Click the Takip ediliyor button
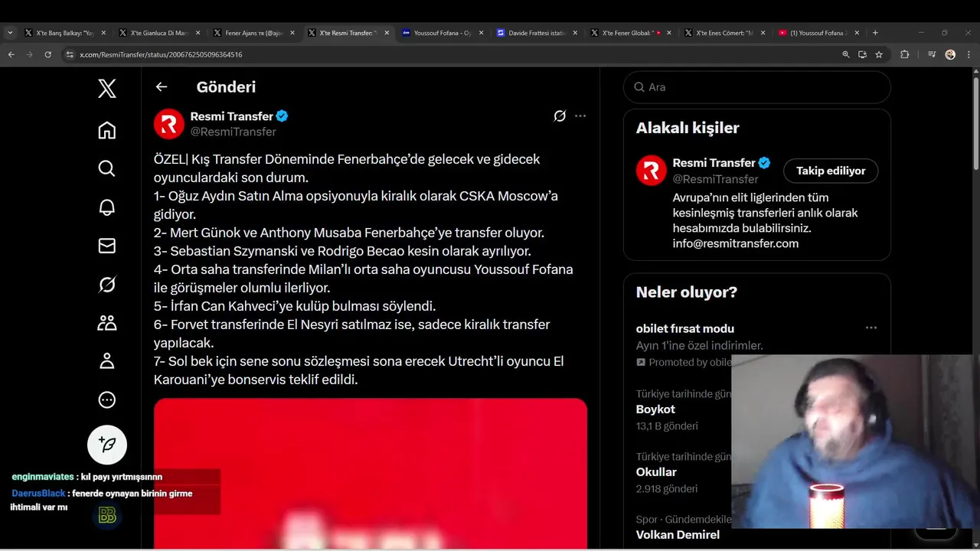980x551 pixels. 831,171
